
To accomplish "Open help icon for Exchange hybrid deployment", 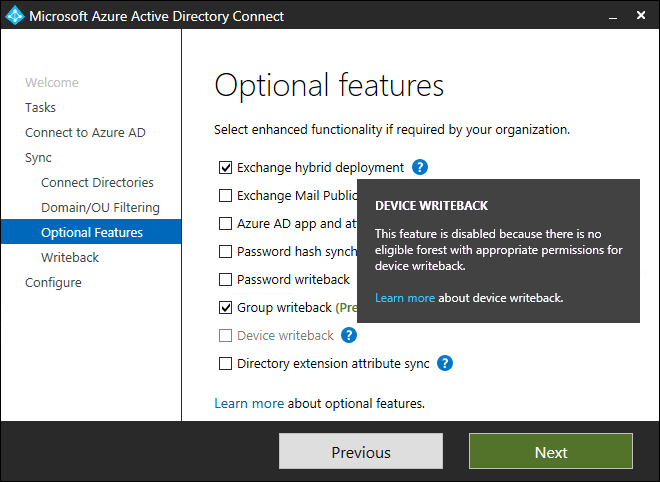I will (x=420, y=167).
